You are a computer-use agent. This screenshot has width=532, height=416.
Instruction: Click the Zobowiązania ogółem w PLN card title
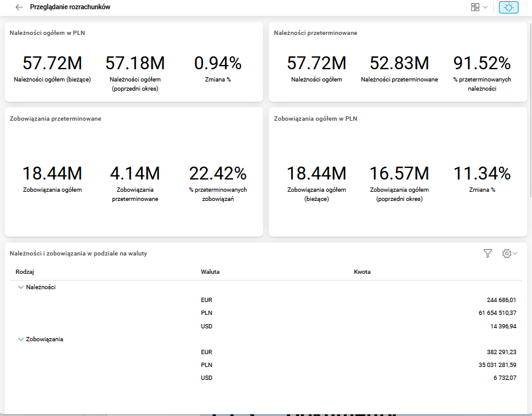[316, 119]
